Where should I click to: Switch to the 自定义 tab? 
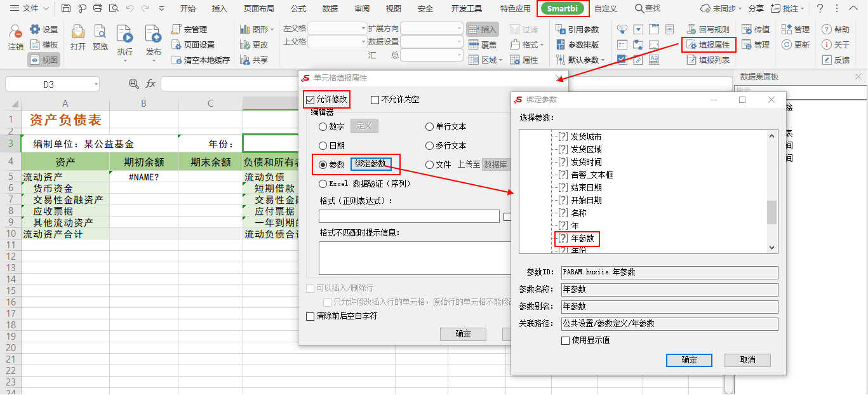click(606, 8)
